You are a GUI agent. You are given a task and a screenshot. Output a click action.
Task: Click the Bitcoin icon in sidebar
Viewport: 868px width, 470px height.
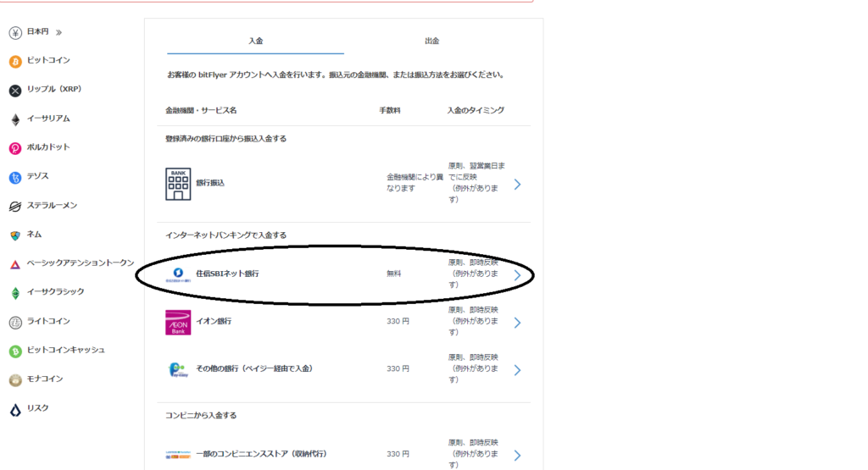[15, 61]
